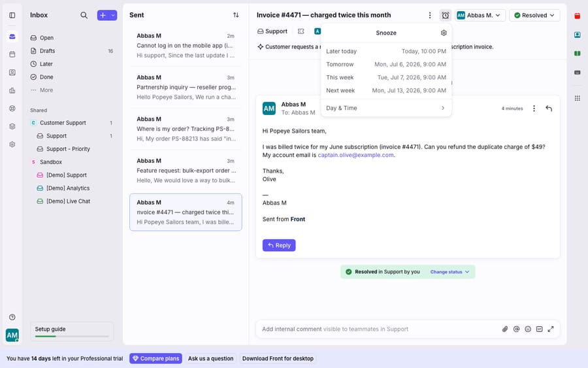The width and height of the screenshot is (588, 368).
Task: Open Feature request bulk-export conversation
Action: (186, 171)
